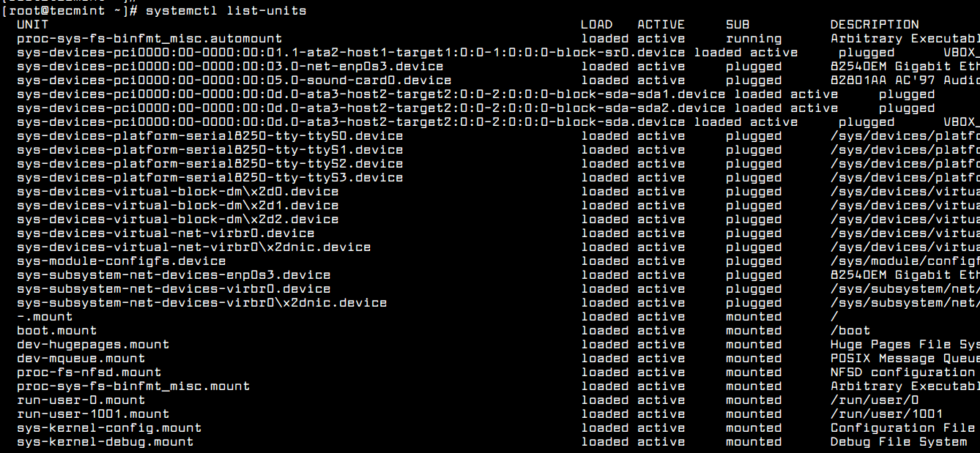
Task: Select the sys-subsystem-net-devices-enp0s3.device unit
Action: click(x=174, y=275)
